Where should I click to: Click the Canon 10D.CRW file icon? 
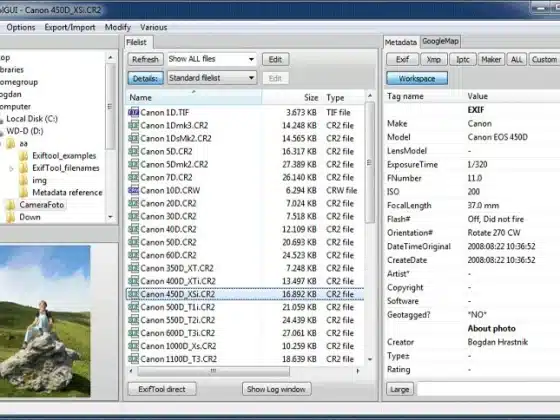133,190
